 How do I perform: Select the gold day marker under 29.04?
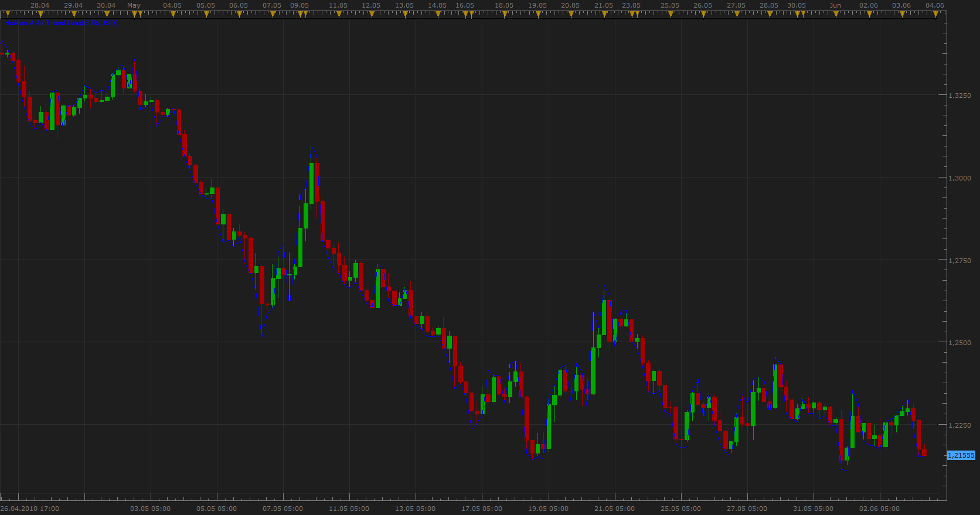74,14
